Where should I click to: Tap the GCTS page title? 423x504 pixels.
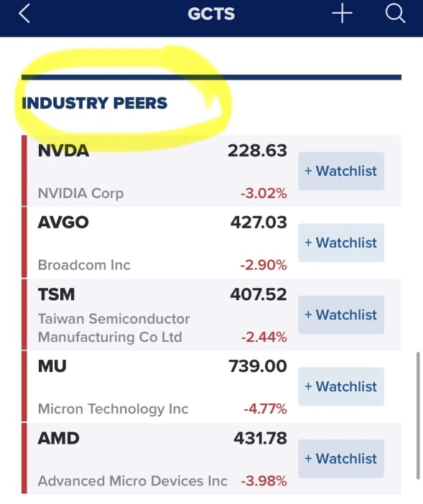coord(211,14)
